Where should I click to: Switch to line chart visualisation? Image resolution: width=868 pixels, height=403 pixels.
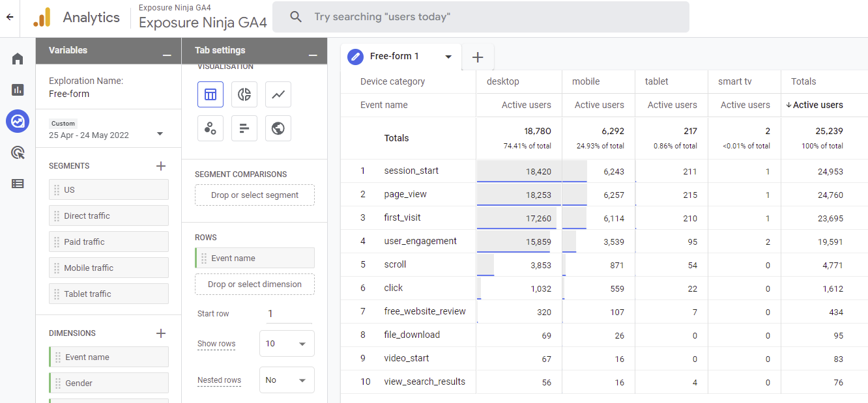[278, 94]
